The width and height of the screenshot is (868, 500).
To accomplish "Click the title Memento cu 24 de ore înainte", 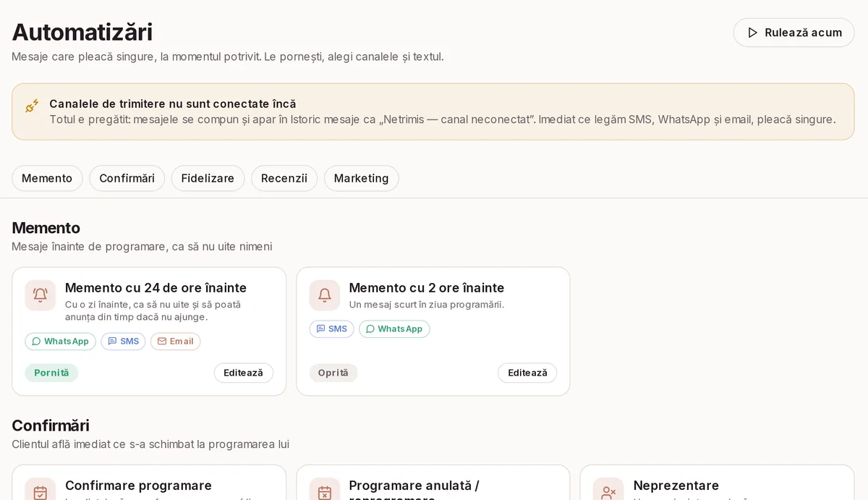I will pos(156,288).
